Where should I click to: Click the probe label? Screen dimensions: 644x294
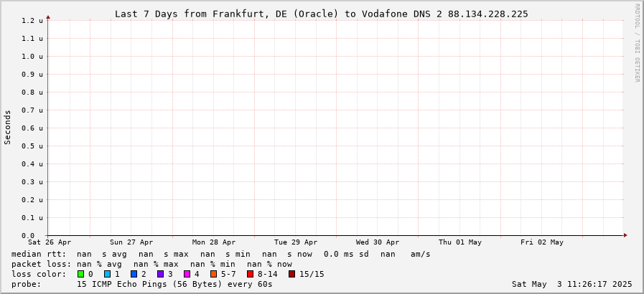[27, 284]
